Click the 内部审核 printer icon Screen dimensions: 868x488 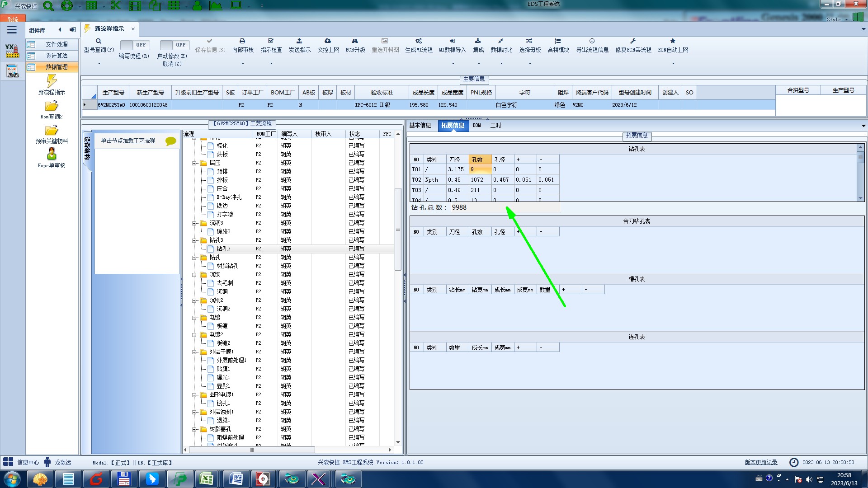242,41
